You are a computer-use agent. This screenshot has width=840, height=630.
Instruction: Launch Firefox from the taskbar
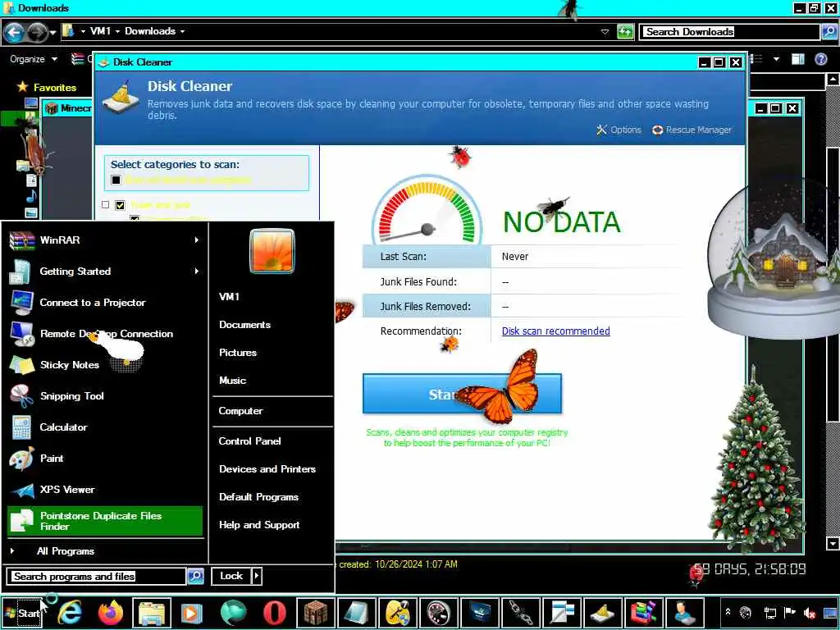pos(111,612)
